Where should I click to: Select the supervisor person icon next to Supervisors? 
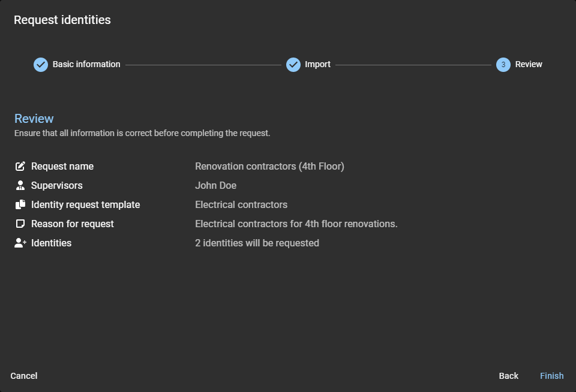[20, 185]
